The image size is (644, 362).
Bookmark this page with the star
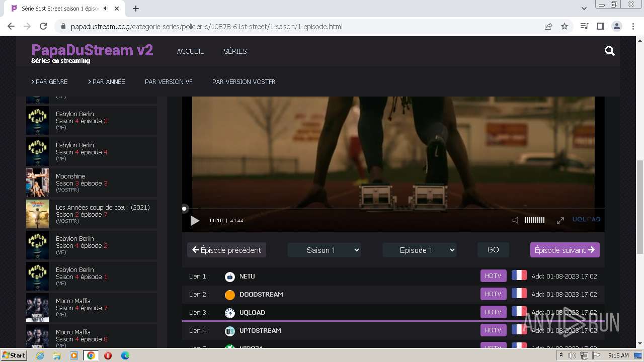pyautogui.click(x=565, y=26)
